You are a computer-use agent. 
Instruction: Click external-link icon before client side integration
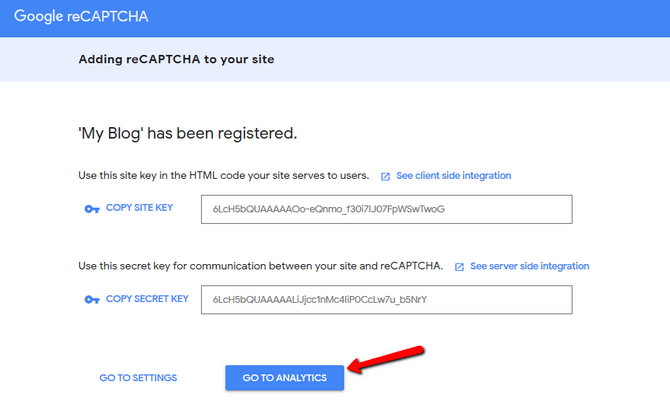pos(385,176)
